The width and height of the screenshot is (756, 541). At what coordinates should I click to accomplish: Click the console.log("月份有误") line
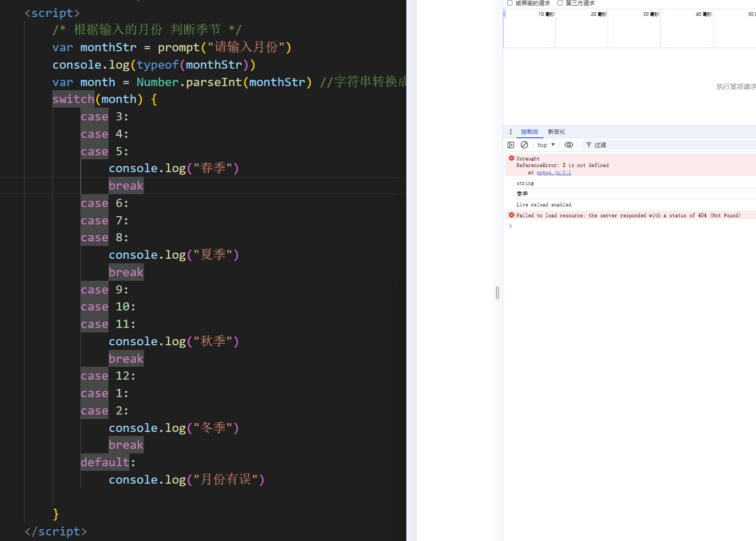click(x=187, y=480)
